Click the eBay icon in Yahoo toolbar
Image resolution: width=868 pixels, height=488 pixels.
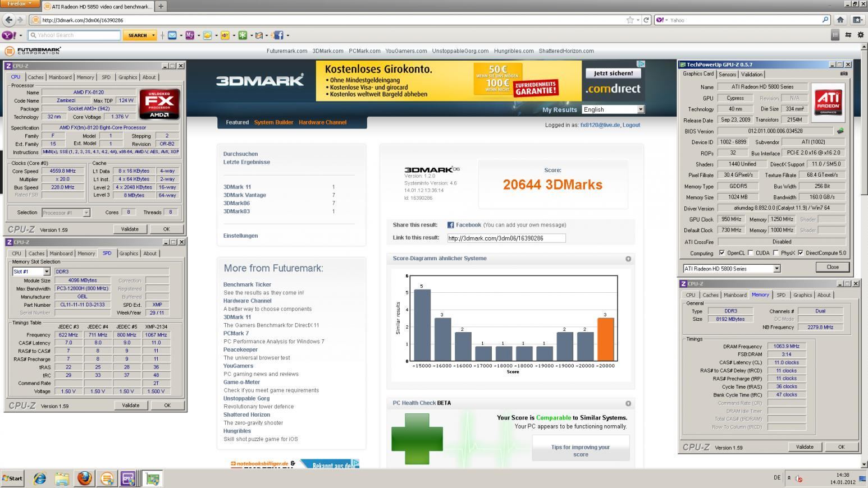pos(225,35)
